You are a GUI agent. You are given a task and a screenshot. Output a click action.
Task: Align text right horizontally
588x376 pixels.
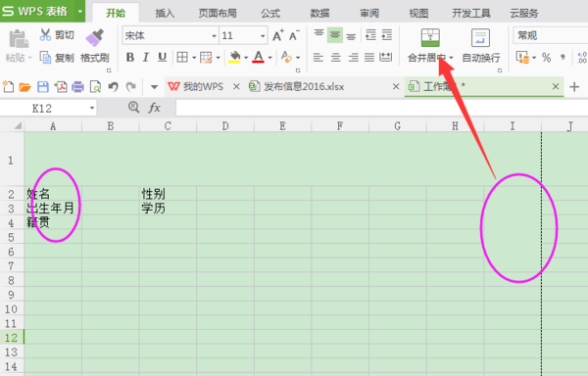(x=353, y=58)
